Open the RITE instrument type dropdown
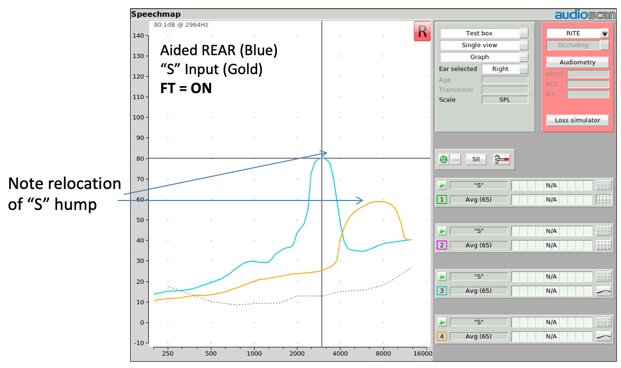The image size is (621, 368). coord(577,33)
